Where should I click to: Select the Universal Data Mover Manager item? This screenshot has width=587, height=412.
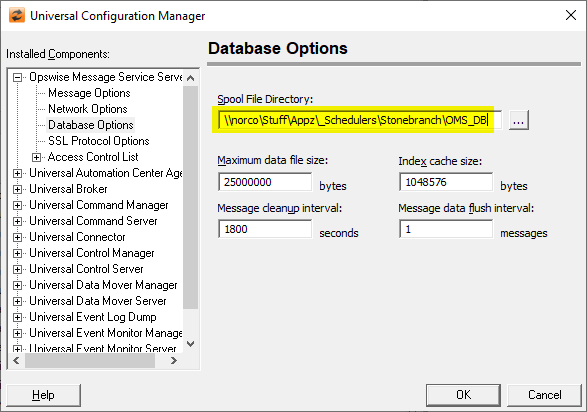click(103, 285)
